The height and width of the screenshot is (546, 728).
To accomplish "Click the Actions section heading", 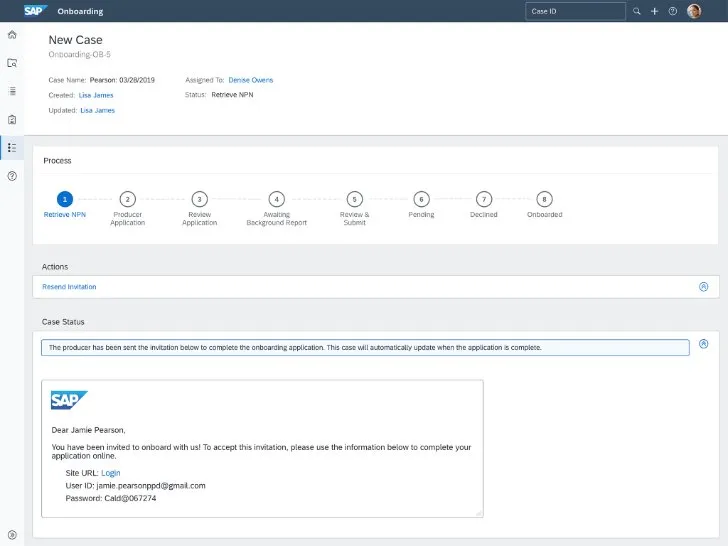I will click(55, 267).
